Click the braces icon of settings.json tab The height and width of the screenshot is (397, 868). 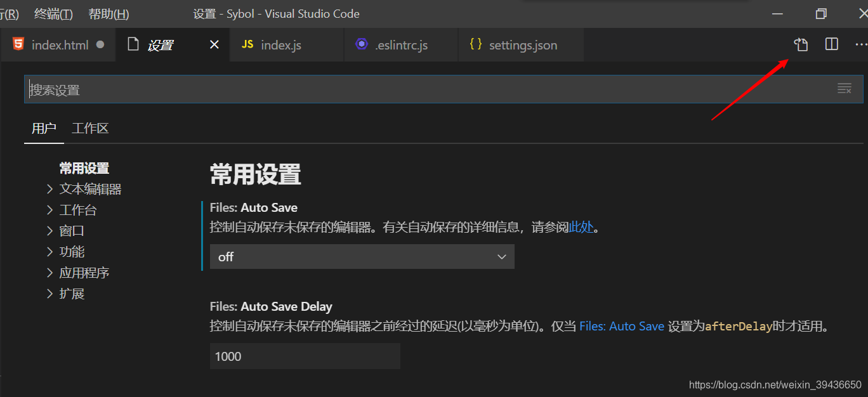pos(476,44)
